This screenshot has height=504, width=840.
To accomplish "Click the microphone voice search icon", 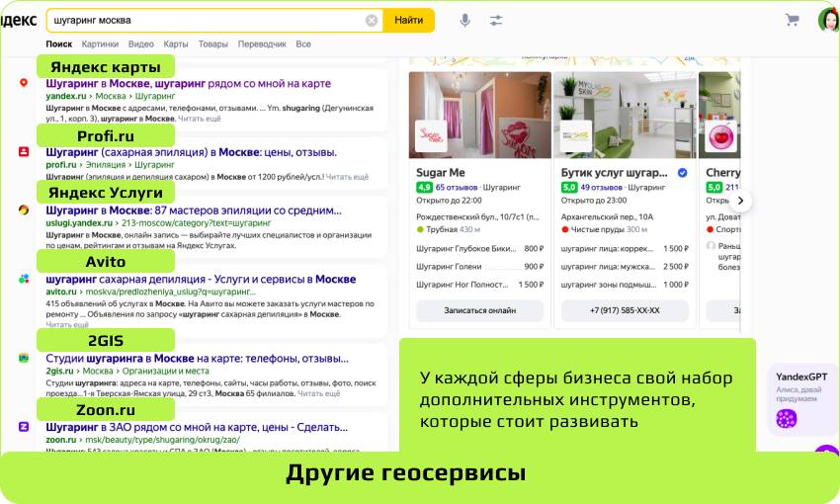I will coord(465,21).
